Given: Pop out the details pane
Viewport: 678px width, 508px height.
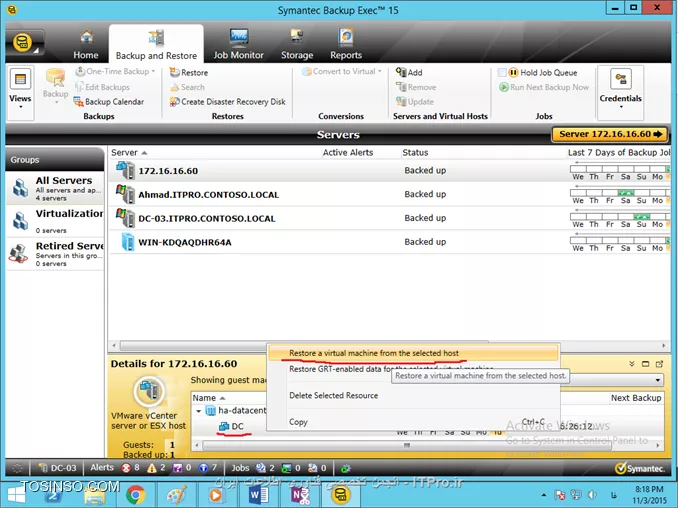Looking at the screenshot, I should click(659, 364).
